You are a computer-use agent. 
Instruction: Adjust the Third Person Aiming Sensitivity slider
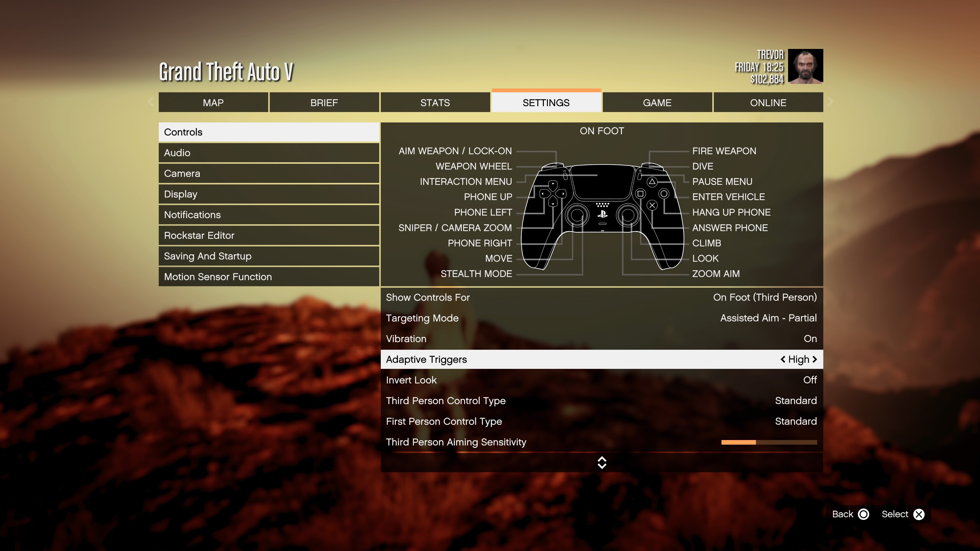click(x=769, y=442)
